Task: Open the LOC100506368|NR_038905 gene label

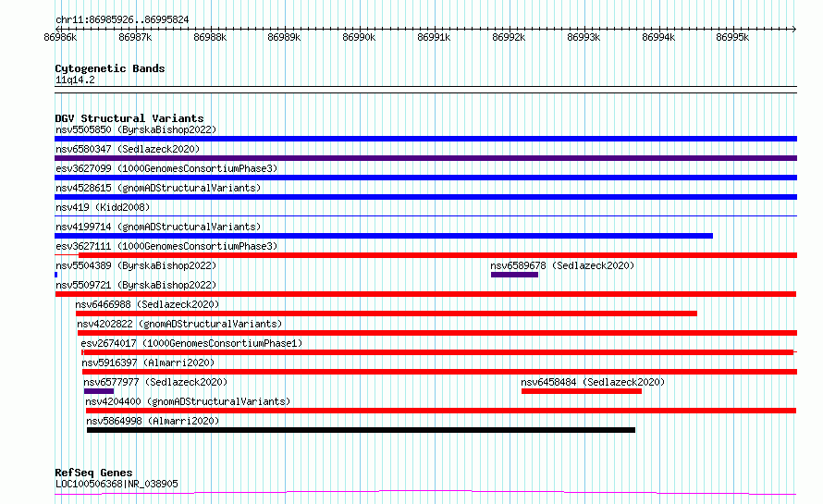Action: point(117,484)
